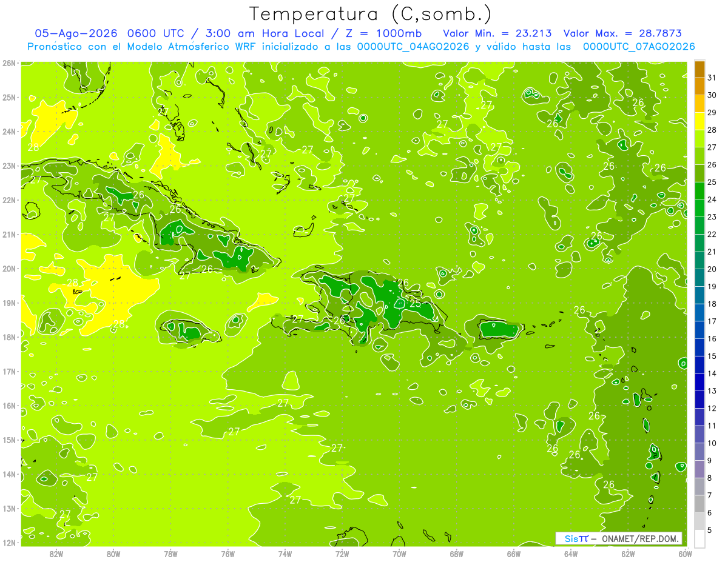Select the "64W" longitude axis label
The height and width of the screenshot is (562, 728).
571,554
